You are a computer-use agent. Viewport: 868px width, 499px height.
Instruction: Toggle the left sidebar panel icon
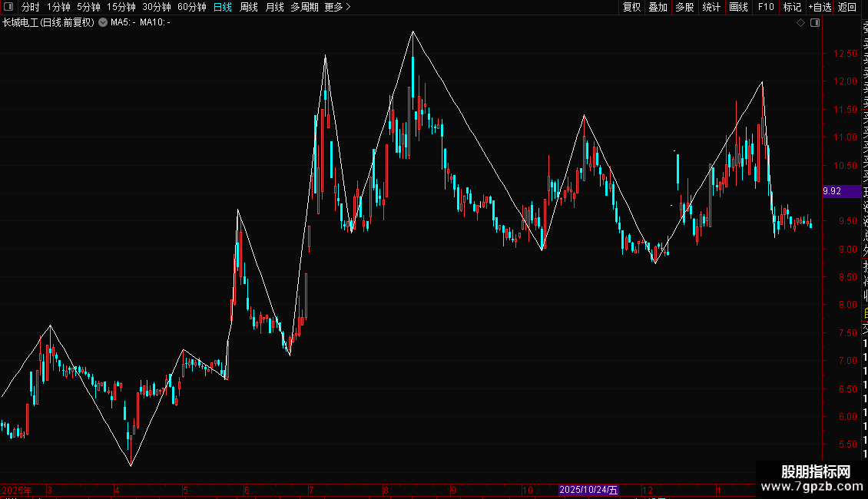8,7
